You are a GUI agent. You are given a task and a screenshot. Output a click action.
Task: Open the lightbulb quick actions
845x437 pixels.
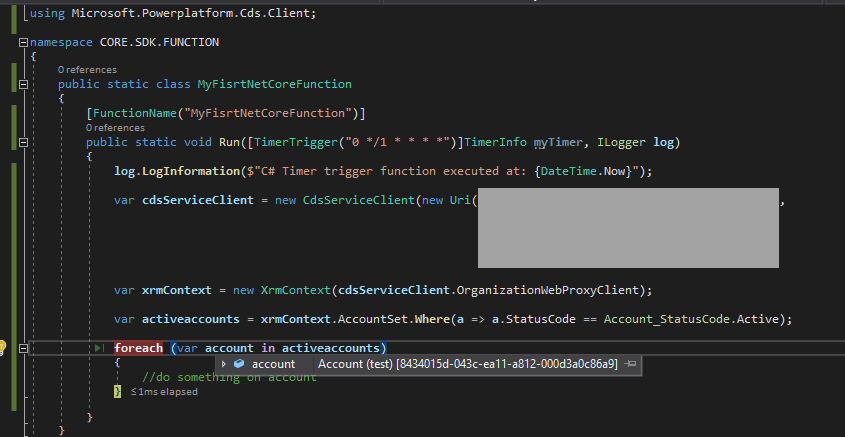point(2,346)
